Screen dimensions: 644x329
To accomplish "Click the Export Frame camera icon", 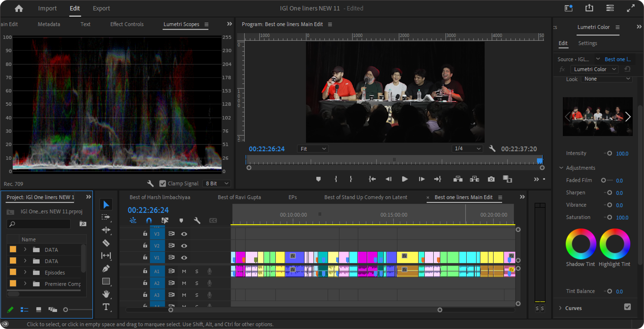I will point(491,179).
